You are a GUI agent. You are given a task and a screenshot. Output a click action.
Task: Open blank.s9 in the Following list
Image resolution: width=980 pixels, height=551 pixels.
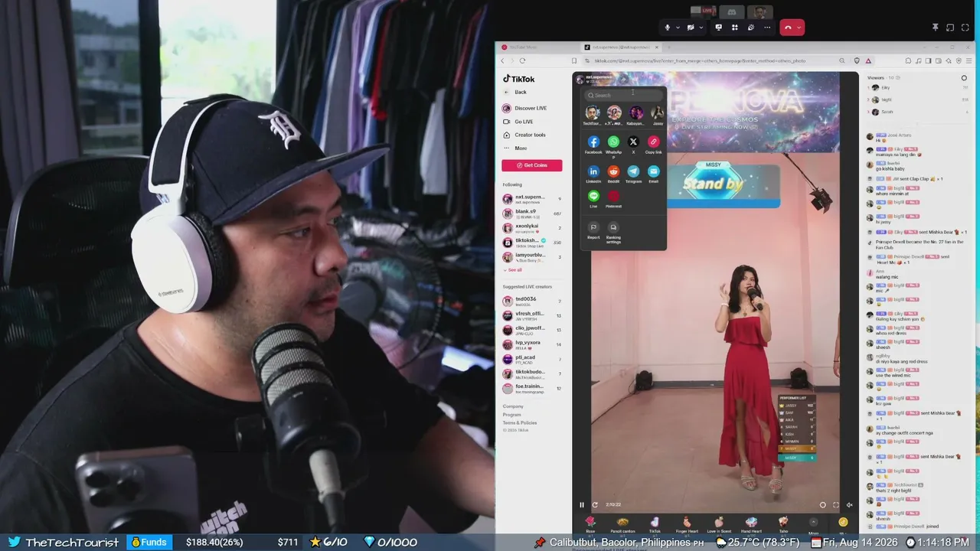(533, 214)
